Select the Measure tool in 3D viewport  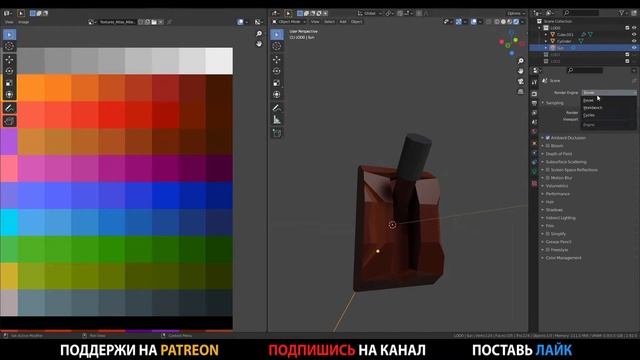click(x=277, y=120)
